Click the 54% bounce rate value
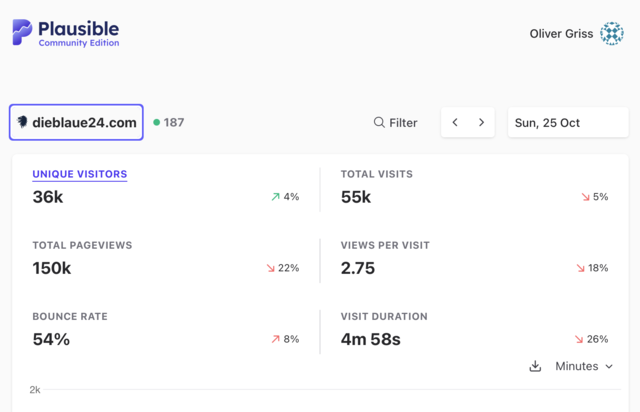640x412 pixels. pos(51,339)
